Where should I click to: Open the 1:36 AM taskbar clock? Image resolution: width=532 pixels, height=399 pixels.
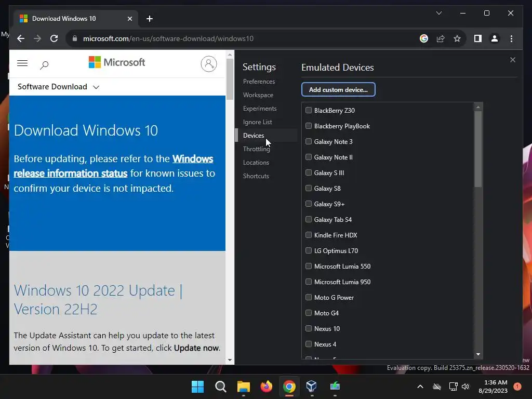click(x=493, y=387)
